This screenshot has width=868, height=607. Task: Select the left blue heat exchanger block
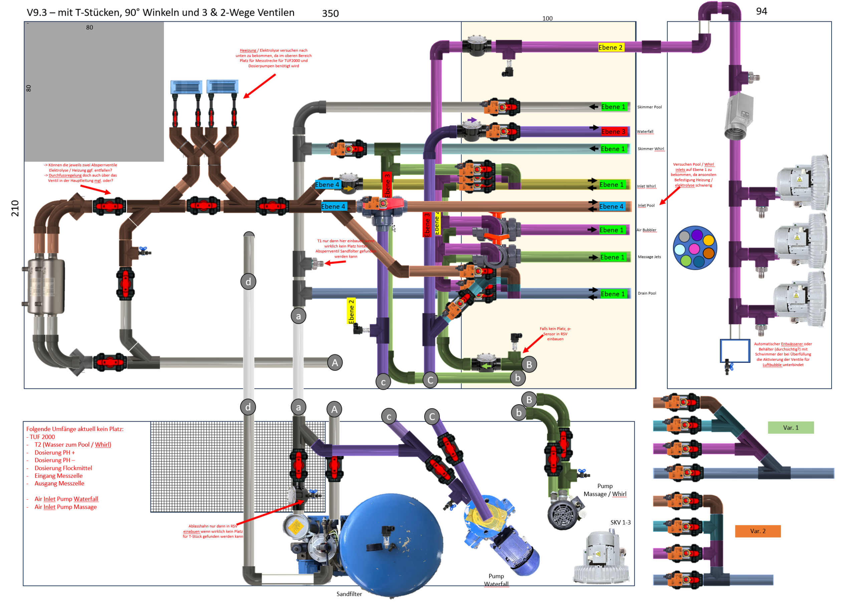point(186,87)
